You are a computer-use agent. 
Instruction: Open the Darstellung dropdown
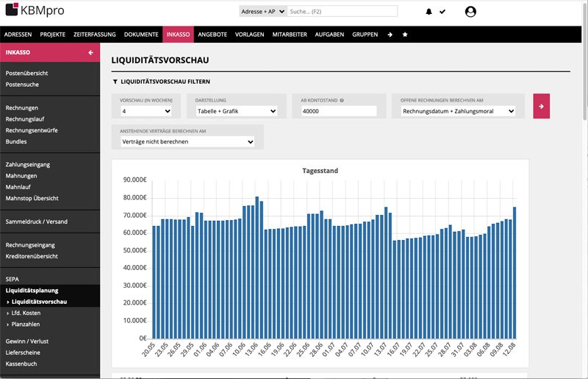point(236,111)
